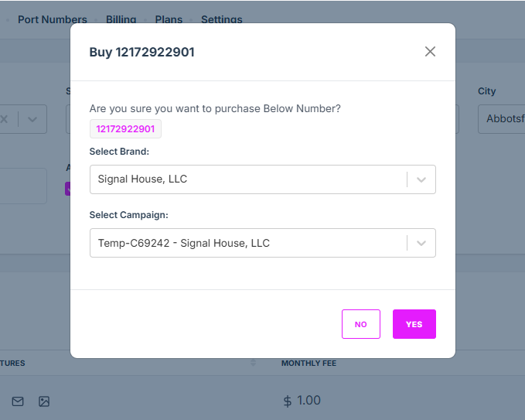Click the City field showing Abbotsf
525x420 pixels.
tap(503, 119)
